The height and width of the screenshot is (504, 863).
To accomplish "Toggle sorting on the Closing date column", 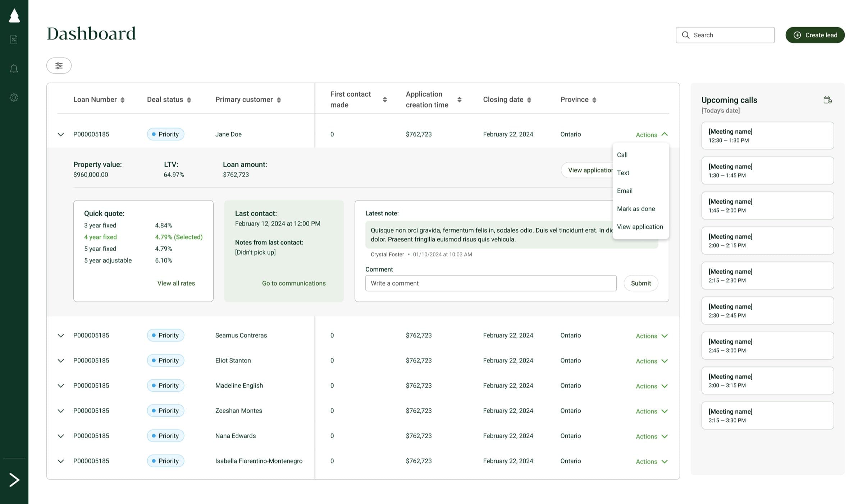I will point(529,100).
